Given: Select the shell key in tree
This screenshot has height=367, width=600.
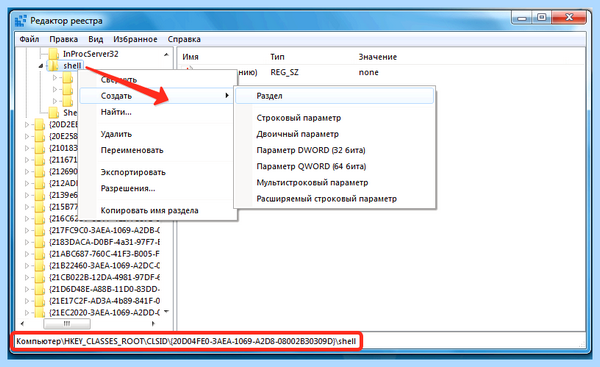Looking at the screenshot, I should point(72,66).
